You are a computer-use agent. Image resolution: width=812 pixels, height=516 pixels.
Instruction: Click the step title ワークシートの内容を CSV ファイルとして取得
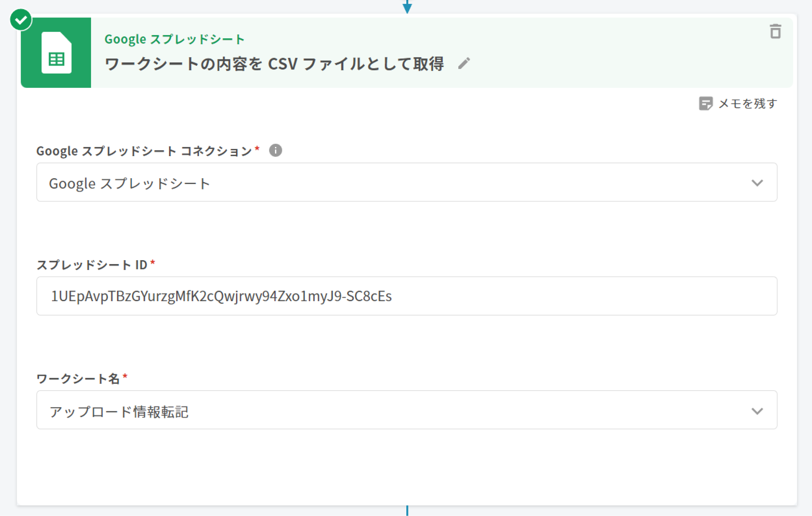click(274, 64)
